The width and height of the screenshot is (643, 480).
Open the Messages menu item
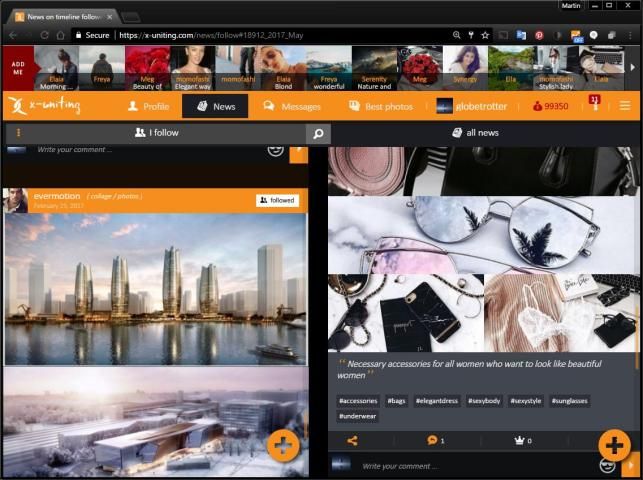point(291,106)
